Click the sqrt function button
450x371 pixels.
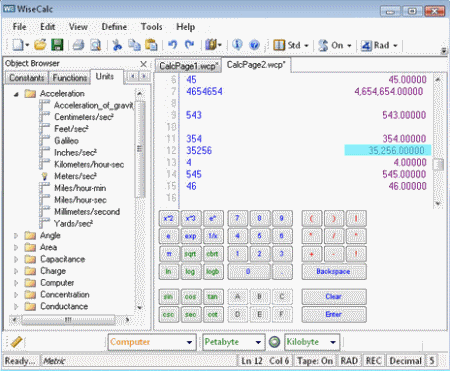tap(190, 254)
